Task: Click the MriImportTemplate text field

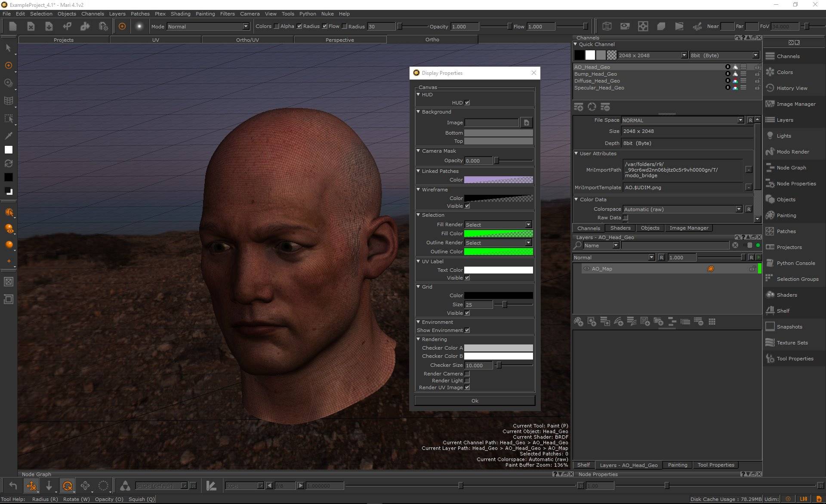Action: pos(683,187)
